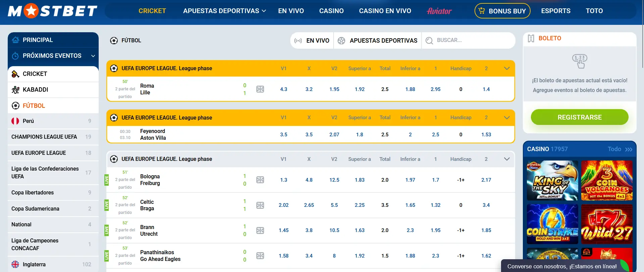Open match stats for Roma vs Lille
The image size is (644, 272).
pyautogui.click(x=260, y=89)
